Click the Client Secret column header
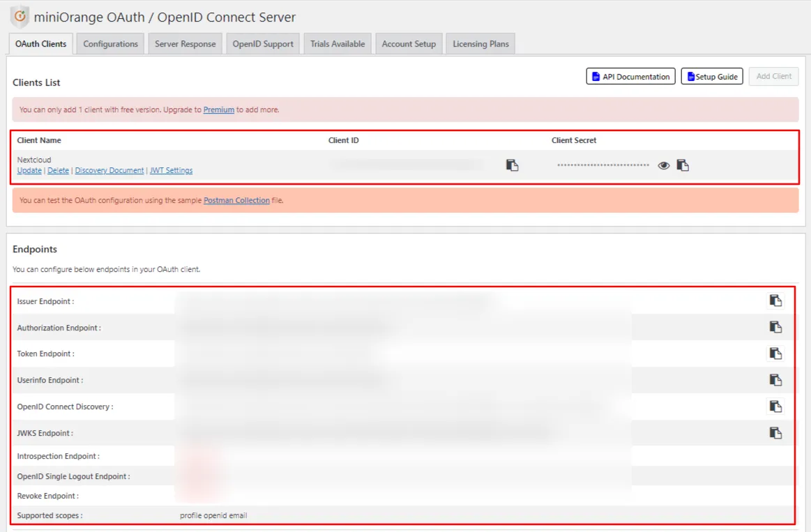 tap(574, 140)
